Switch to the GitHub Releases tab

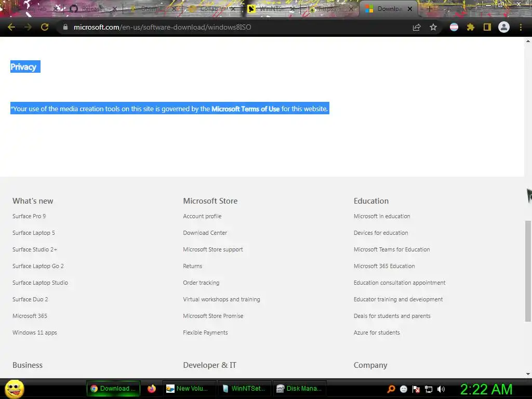tap(91, 9)
